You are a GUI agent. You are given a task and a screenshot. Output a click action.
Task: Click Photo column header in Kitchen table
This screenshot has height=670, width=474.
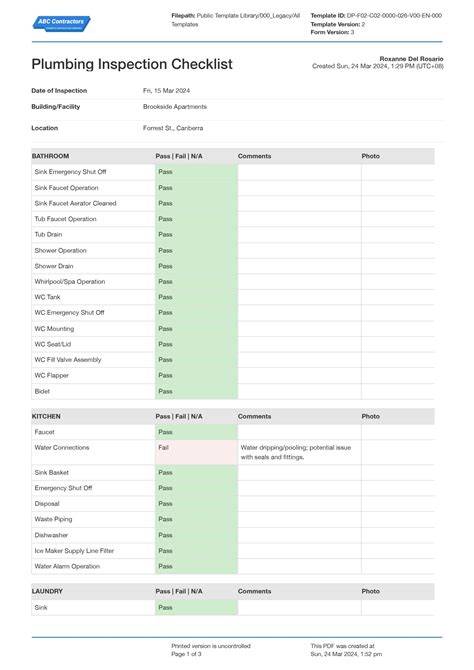[371, 416]
